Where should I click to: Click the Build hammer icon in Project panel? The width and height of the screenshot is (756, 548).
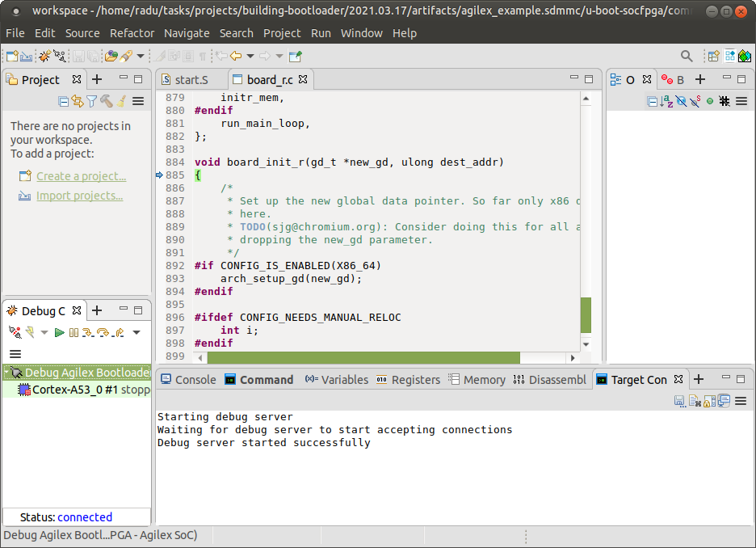(106, 101)
